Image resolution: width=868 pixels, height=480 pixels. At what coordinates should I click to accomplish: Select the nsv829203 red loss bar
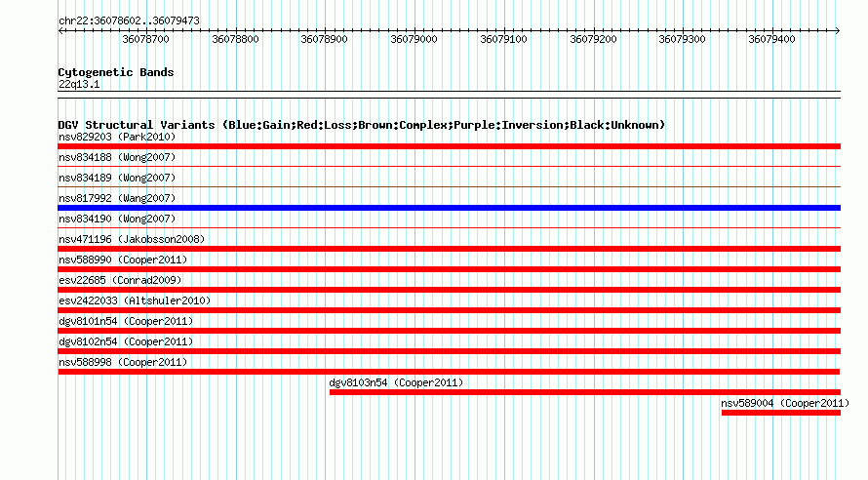point(449,146)
